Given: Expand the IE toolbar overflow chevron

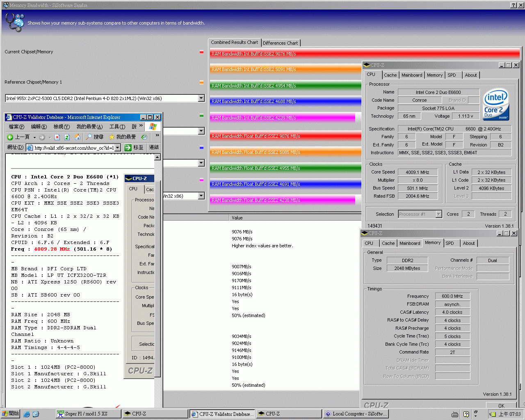Looking at the screenshot, I should click(x=157, y=135).
